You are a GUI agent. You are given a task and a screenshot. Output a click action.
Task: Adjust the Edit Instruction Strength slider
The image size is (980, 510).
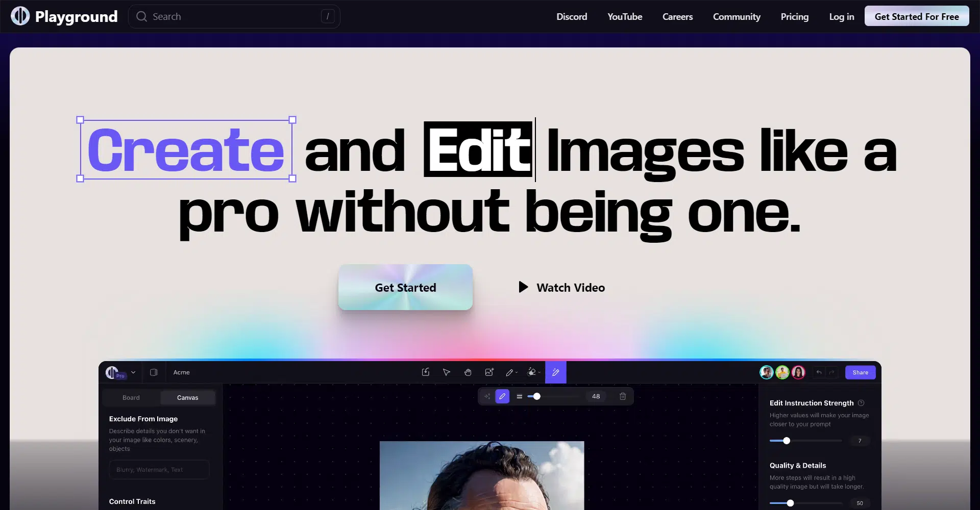[x=787, y=441]
